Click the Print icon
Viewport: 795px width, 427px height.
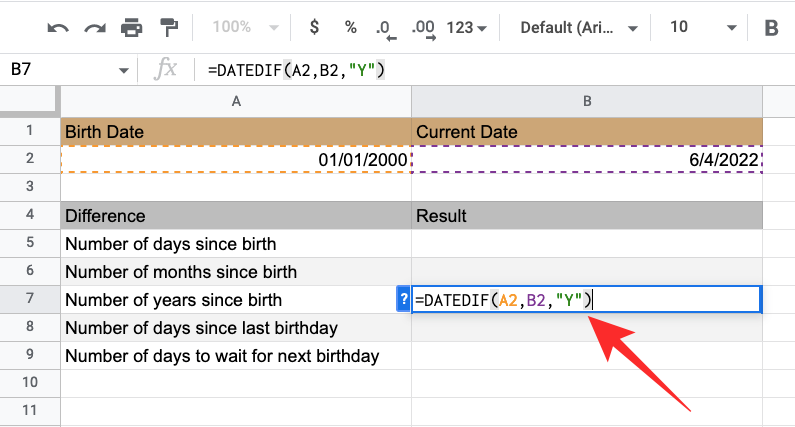click(131, 27)
